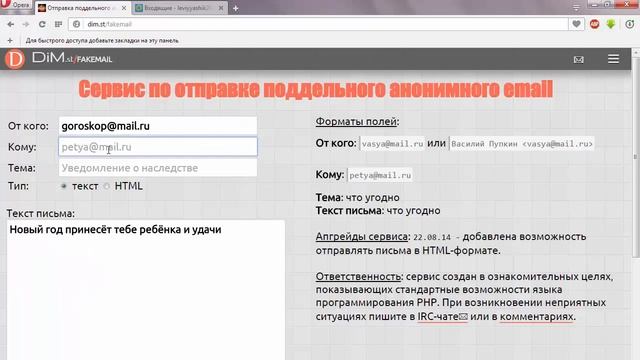Screen dimensions: 640x360
Task: Click the 'Василий Пупкин <vasya@mail.ru>' example
Action: pyautogui.click(x=522, y=144)
